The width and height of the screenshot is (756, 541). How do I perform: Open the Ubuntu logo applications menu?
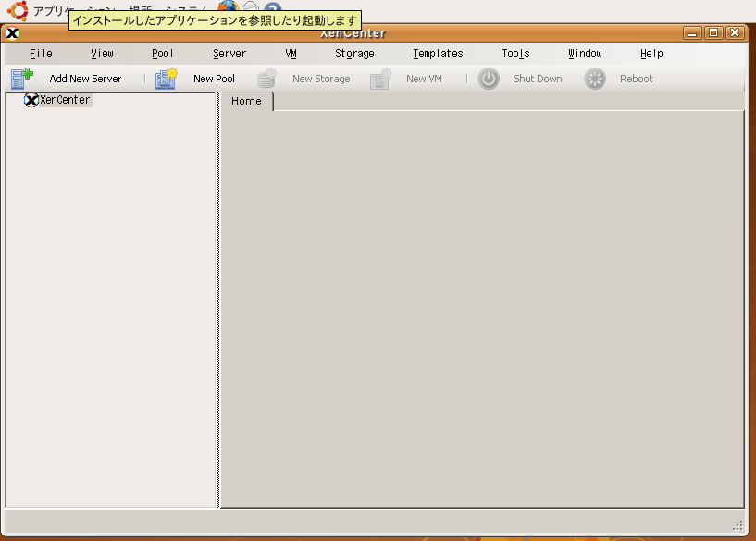tap(18, 10)
